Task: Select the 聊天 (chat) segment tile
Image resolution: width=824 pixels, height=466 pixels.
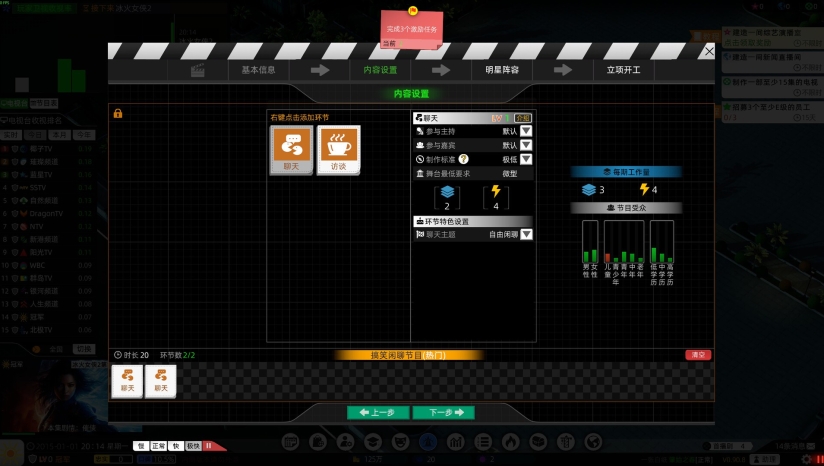Action: (292, 150)
